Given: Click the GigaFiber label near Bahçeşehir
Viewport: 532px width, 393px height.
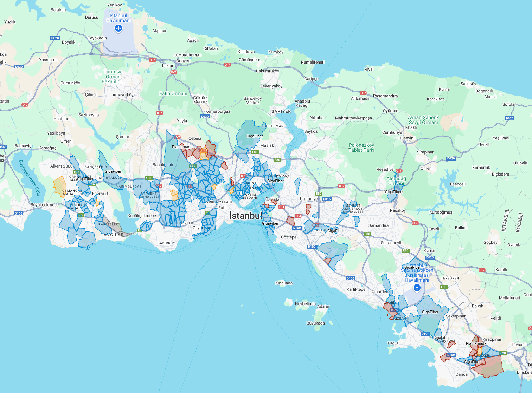Looking at the screenshot, I should point(113,171).
